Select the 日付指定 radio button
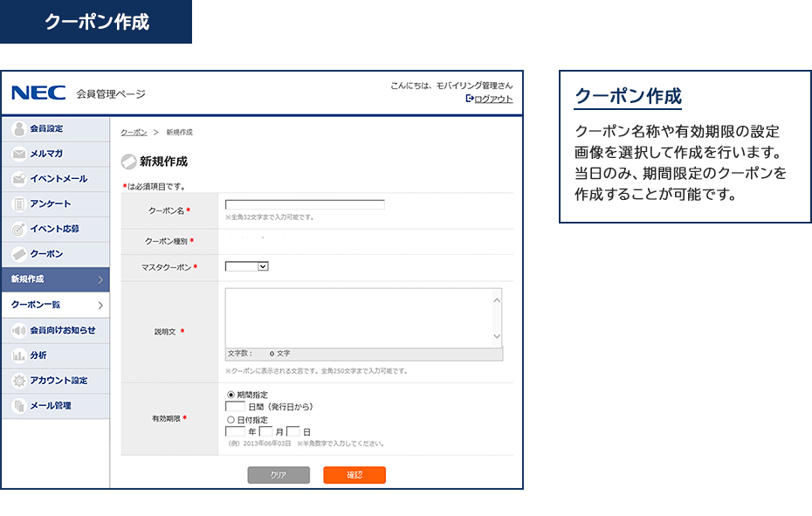The height and width of the screenshot is (516, 812). (x=231, y=420)
